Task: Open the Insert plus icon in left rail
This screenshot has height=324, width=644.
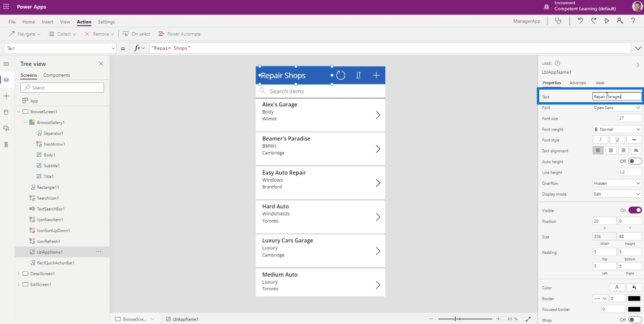Action: coord(6,96)
